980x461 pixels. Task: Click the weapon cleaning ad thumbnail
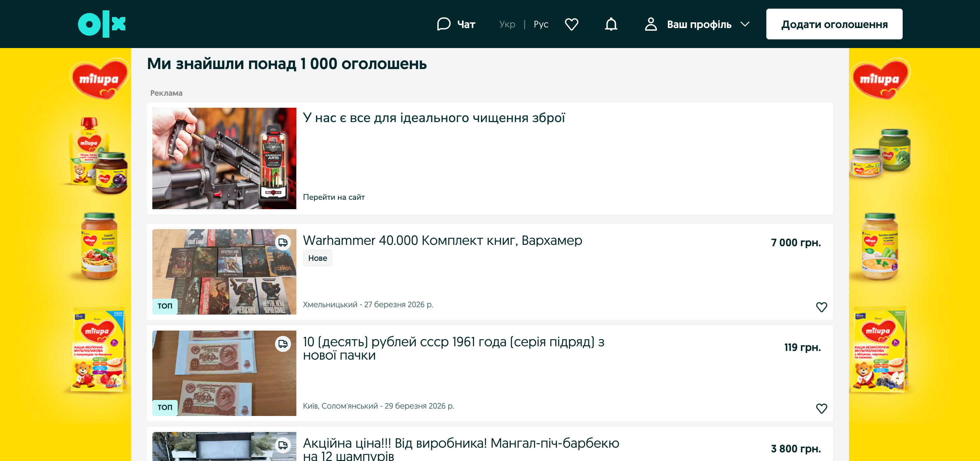coord(224,158)
